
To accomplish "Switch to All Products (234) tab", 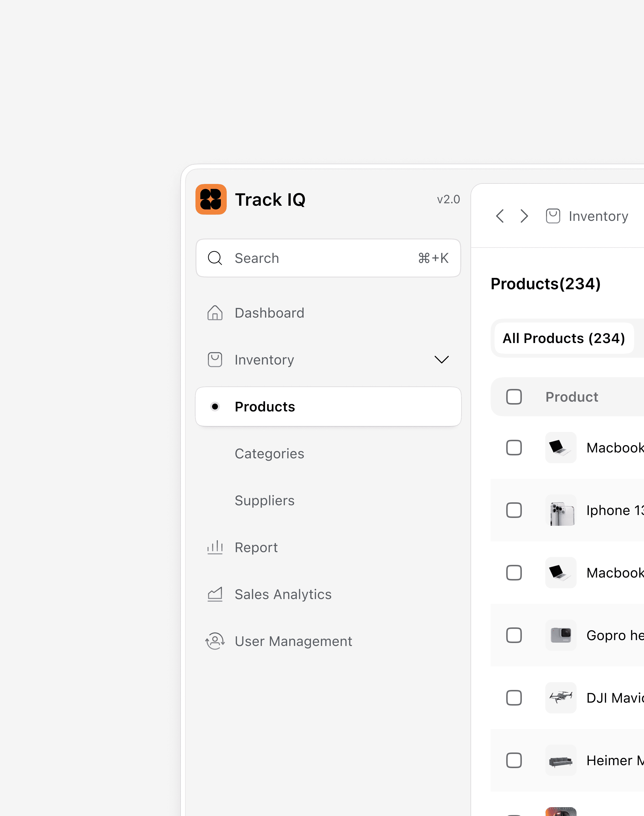I will click(564, 338).
